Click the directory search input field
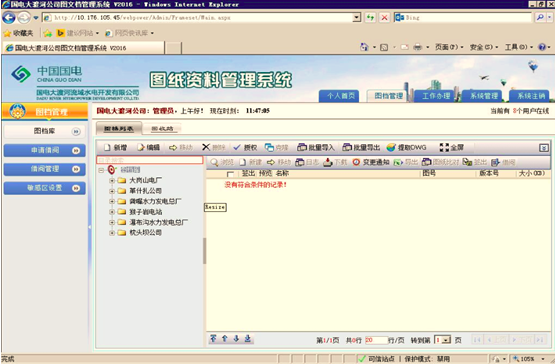 [x=150, y=160]
